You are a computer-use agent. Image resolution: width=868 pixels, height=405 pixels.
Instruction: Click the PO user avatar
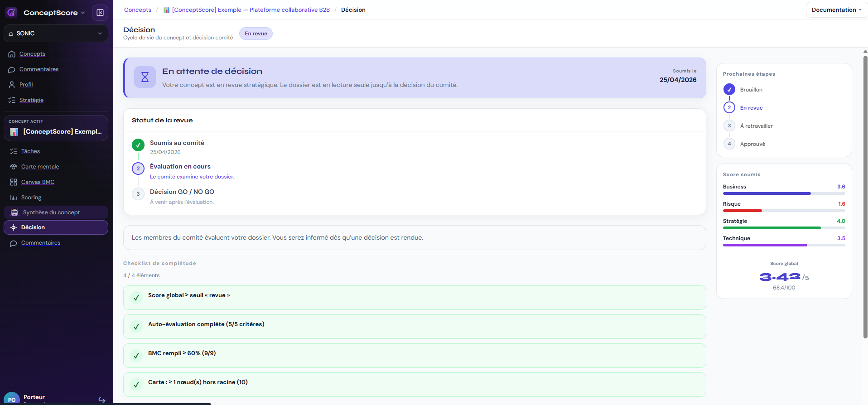12,399
